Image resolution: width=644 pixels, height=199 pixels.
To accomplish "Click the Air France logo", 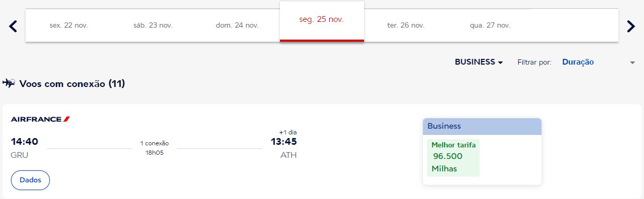I will point(41,119).
